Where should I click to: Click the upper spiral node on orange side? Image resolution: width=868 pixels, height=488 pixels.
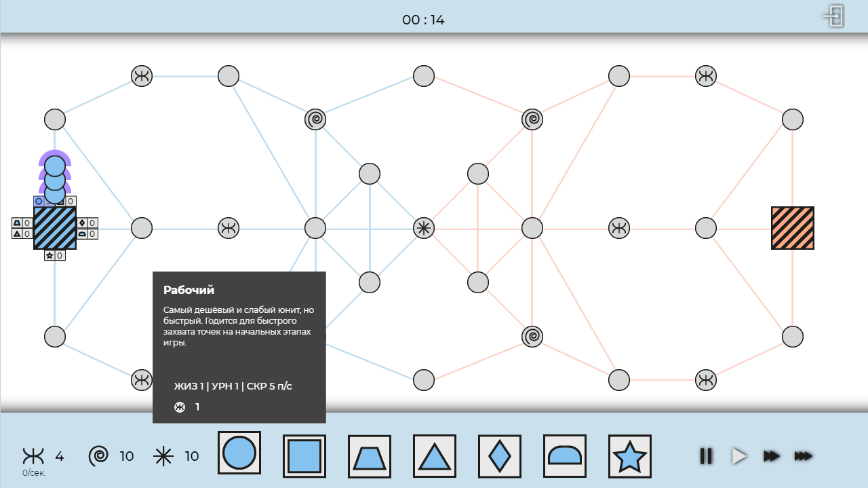(x=532, y=119)
